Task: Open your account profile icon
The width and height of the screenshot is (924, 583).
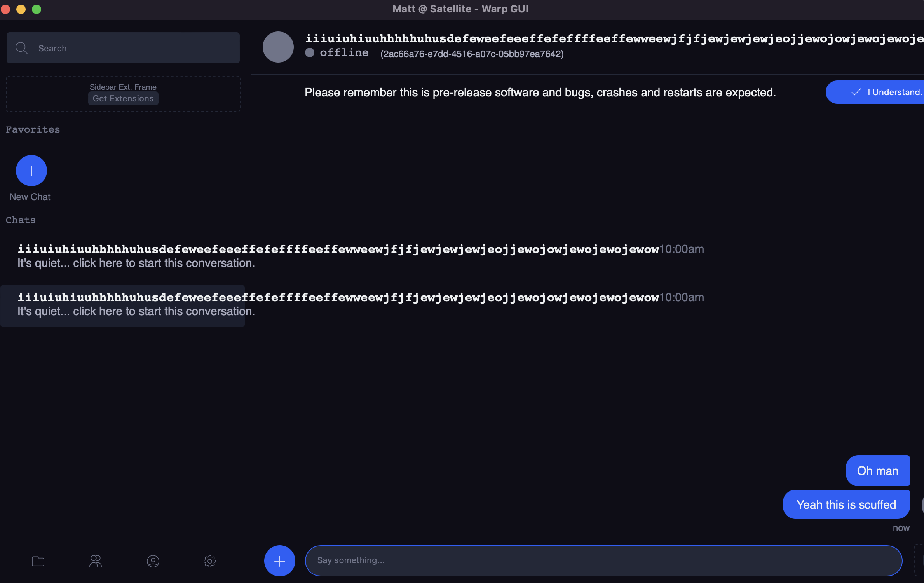Action: point(153,561)
